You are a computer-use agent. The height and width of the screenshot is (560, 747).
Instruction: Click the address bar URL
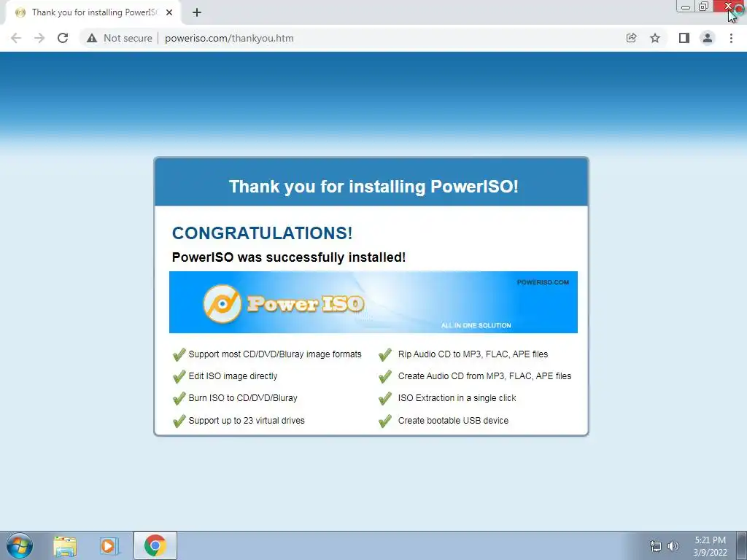click(x=229, y=38)
